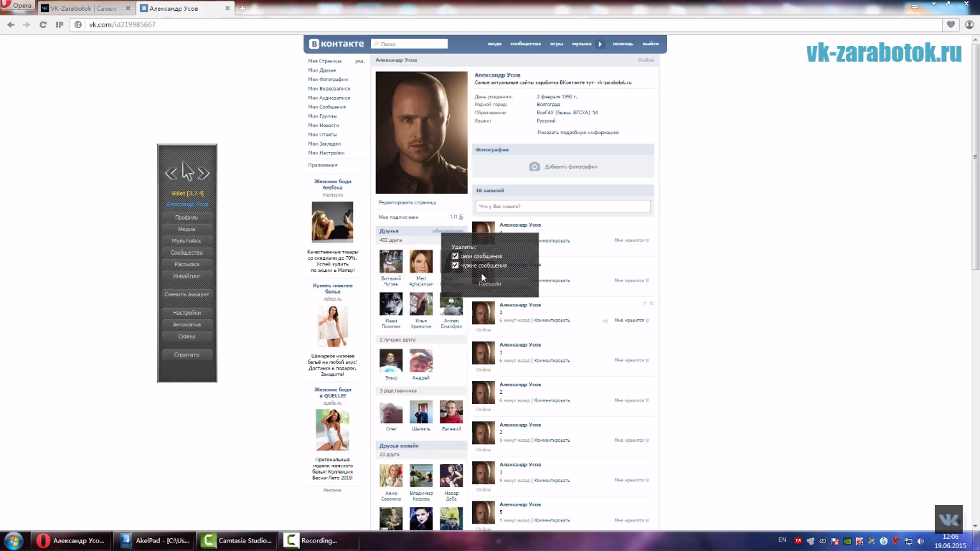Click the profile photo of Александр Усов
This screenshot has width=980, height=551.
(x=421, y=132)
